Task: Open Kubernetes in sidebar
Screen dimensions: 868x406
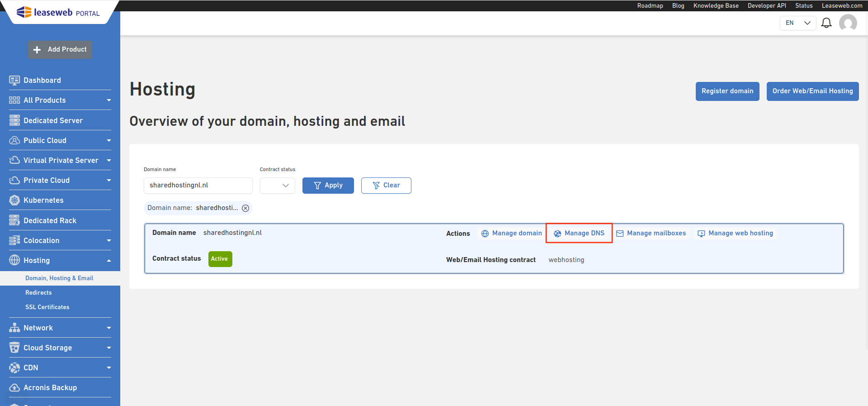Action: click(43, 200)
